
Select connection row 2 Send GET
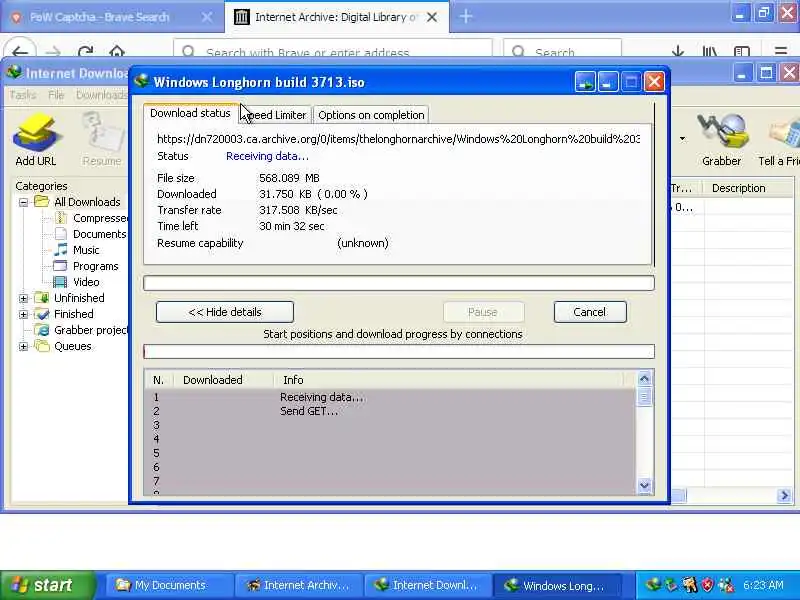(x=391, y=411)
